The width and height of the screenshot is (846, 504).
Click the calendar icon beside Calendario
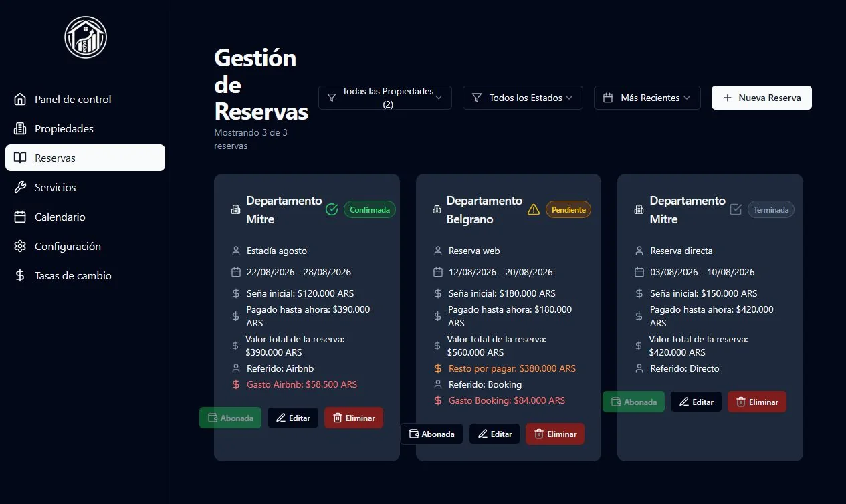point(20,217)
